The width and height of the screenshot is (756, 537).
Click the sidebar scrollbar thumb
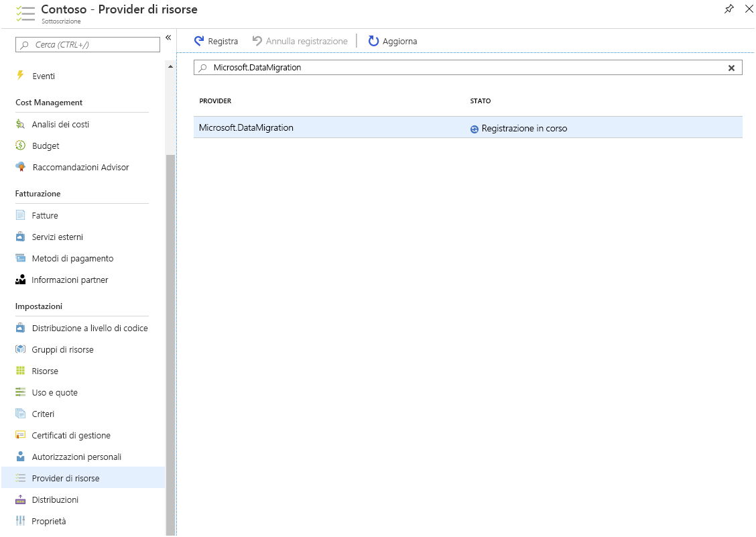(x=171, y=345)
